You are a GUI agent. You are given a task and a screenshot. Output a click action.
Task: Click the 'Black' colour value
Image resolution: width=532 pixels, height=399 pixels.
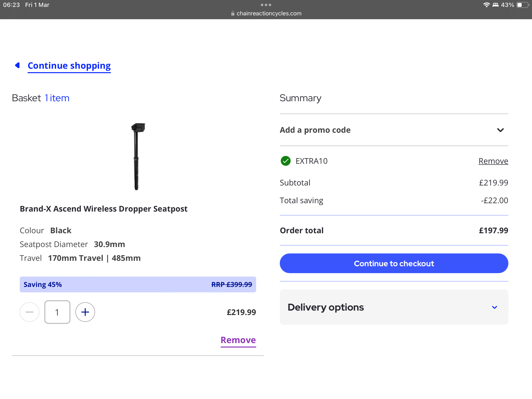pyautogui.click(x=61, y=231)
